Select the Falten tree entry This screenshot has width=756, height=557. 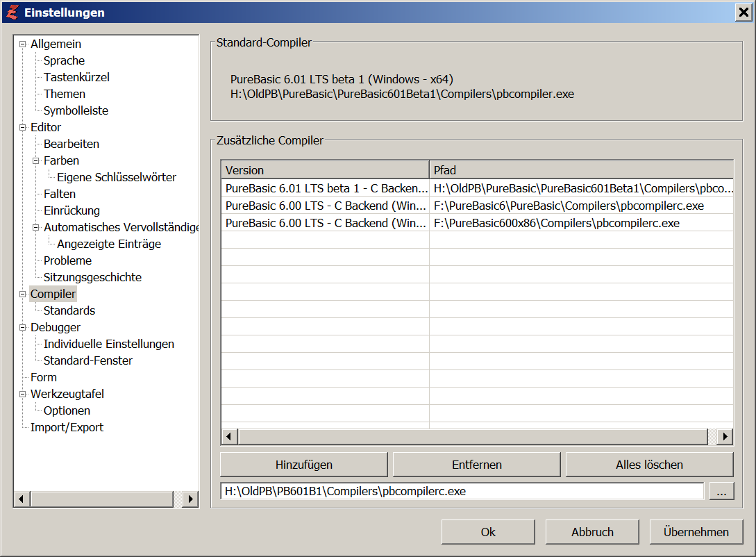point(60,194)
